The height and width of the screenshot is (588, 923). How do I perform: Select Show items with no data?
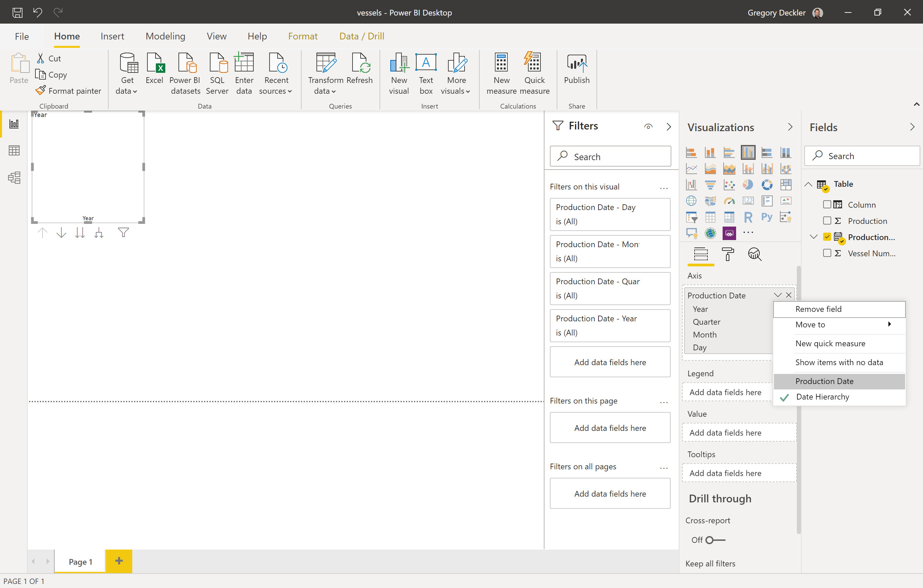(x=839, y=362)
